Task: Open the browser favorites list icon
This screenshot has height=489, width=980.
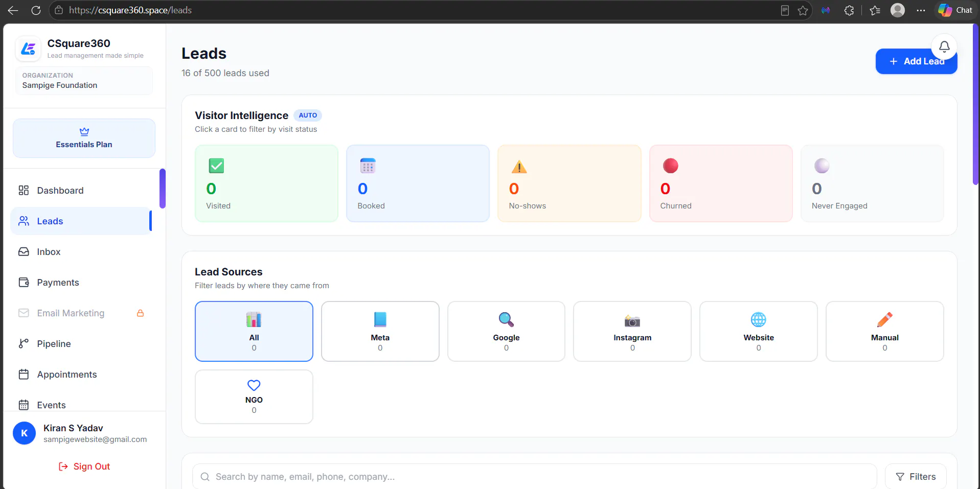Action: pyautogui.click(x=875, y=10)
